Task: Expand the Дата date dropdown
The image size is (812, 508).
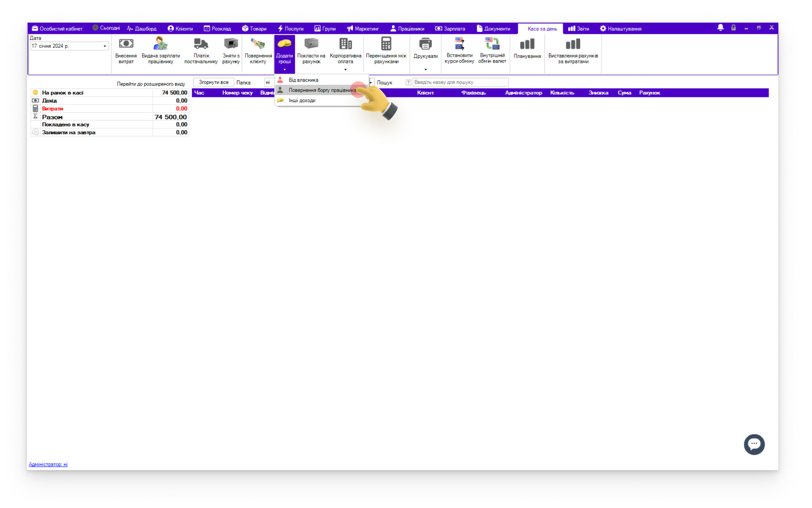Action: [x=105, y=46]
